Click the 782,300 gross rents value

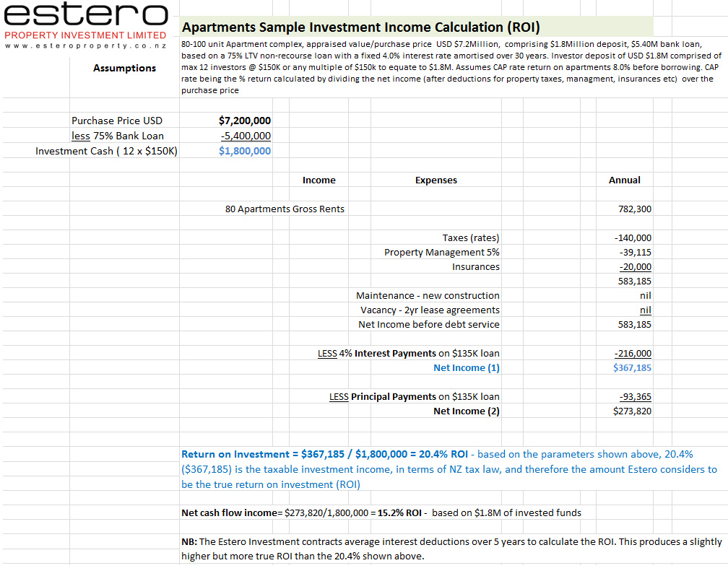click(635, 209)
